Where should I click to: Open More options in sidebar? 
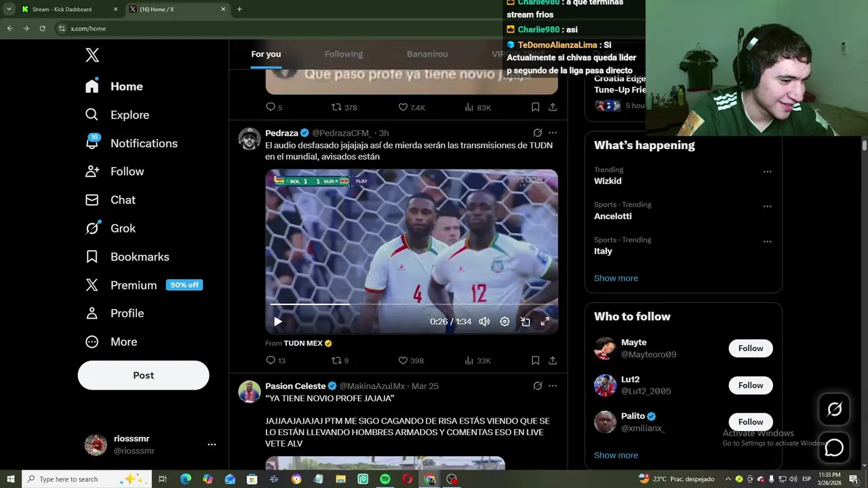click(111, 342)
